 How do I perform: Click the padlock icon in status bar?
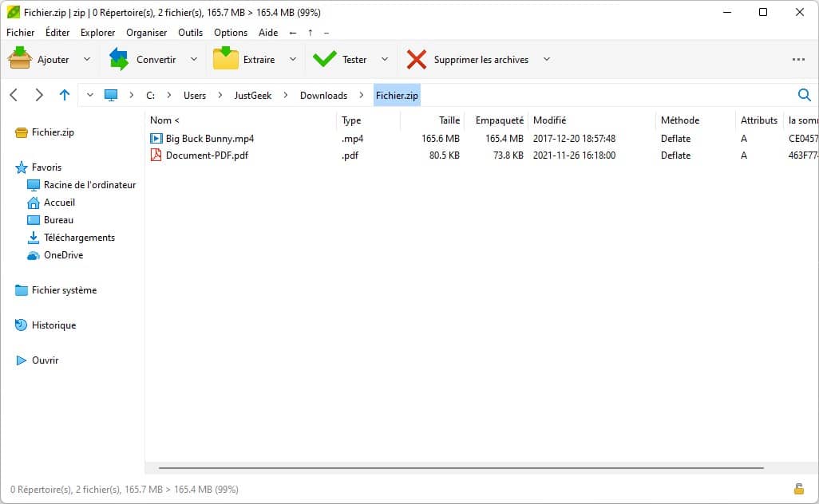click(798, 489)
